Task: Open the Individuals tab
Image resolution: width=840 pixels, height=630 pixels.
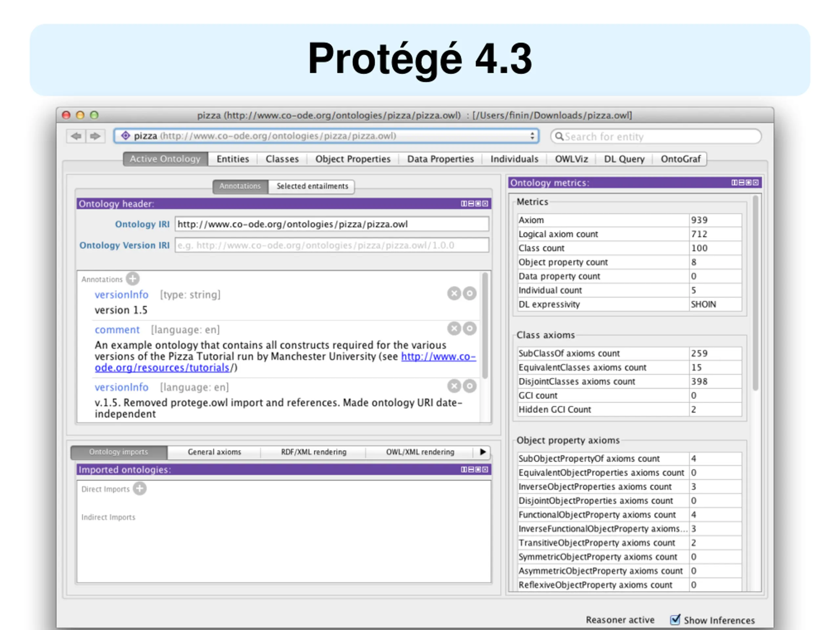Action: coord(514,159)
